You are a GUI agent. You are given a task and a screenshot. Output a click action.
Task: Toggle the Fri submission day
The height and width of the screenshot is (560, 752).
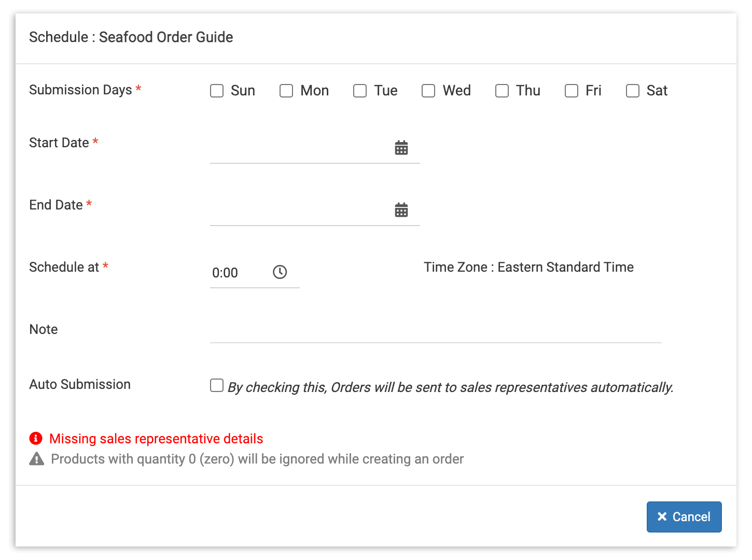572,91
